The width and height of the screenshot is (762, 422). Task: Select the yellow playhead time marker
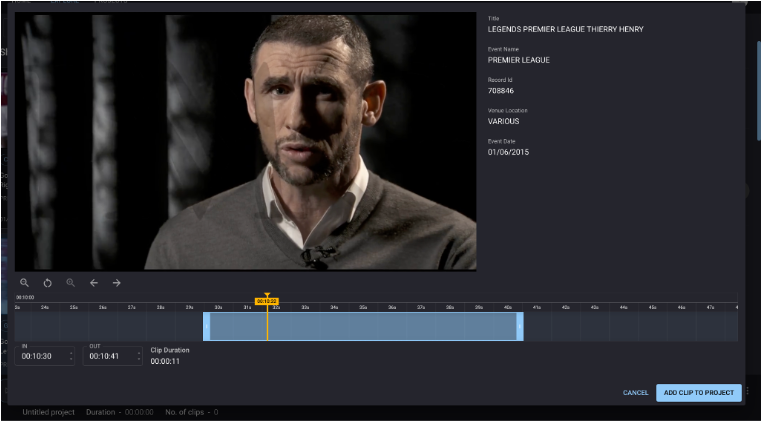click(267, 301)
